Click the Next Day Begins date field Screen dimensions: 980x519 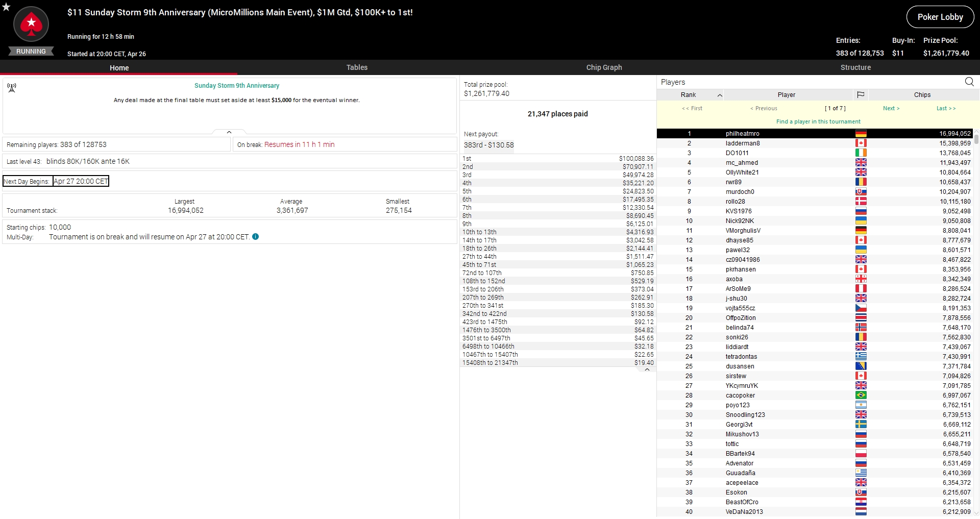[81, 181]
